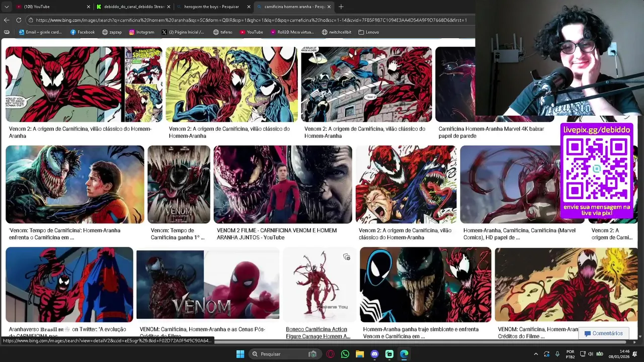Open a new browser tab
The image size is (644, 362).
pos(341,7)
